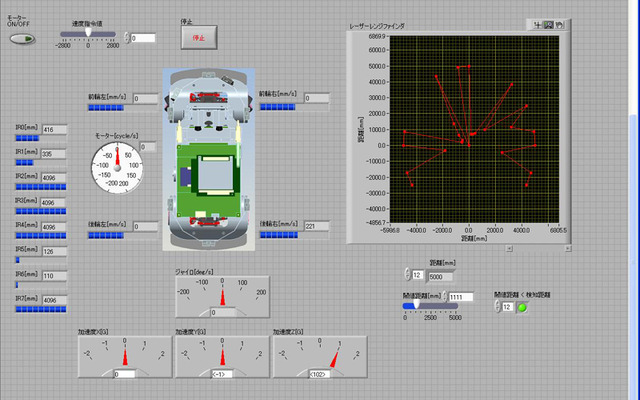Click the acceleration Z value <102>
The width and height of the screenshot is (640, 400).
point(320,374)
